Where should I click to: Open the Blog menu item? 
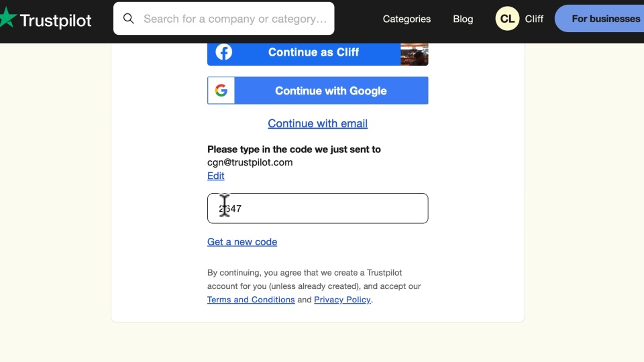click(x=463, y=19)
